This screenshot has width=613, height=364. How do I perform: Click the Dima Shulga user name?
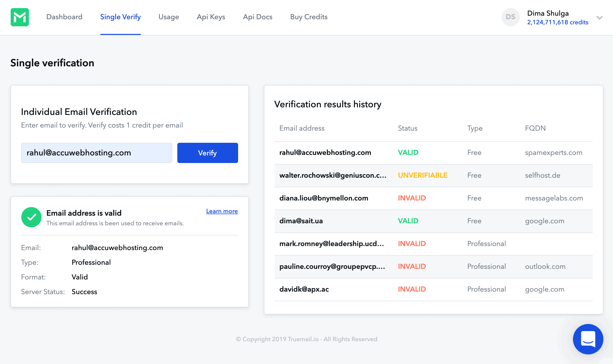(548, 13)
